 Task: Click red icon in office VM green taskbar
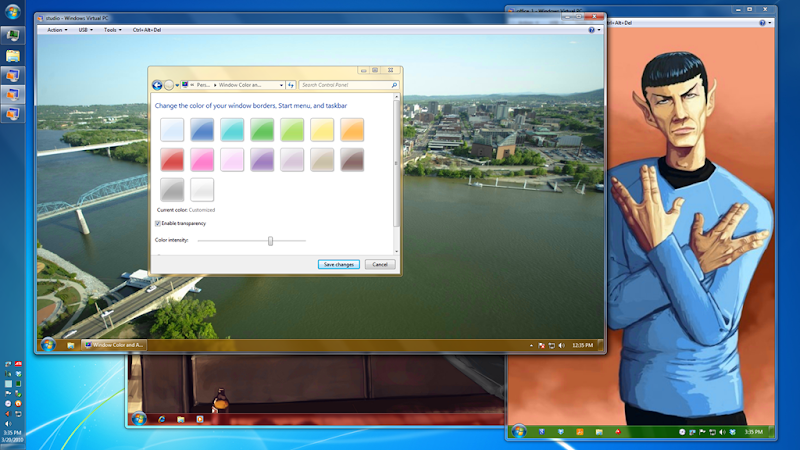[618, 432]
